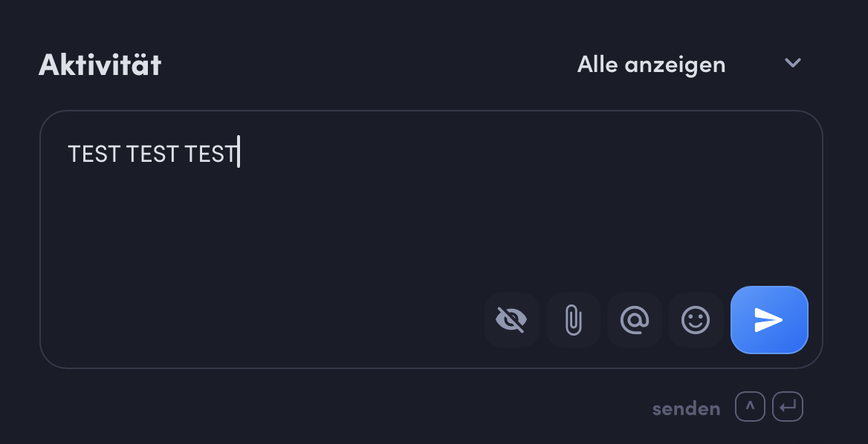Insert a mention using the @ icon
Viewport: 868px width, 444px height.
[x=635, y=319]
